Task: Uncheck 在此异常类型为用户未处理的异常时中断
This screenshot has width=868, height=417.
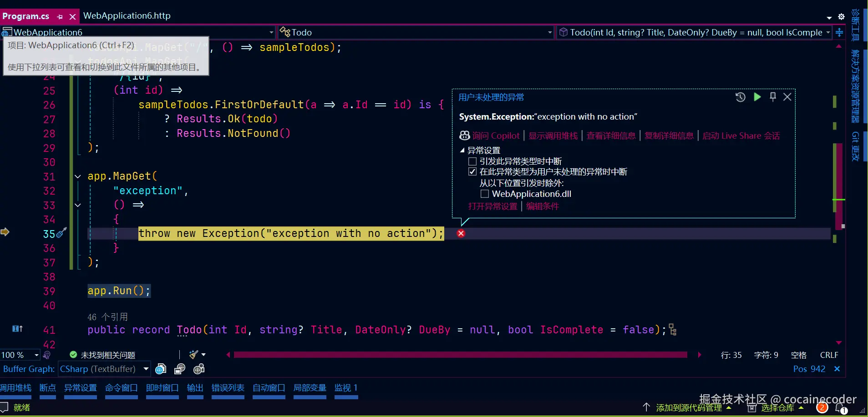Action: [472, 172]
